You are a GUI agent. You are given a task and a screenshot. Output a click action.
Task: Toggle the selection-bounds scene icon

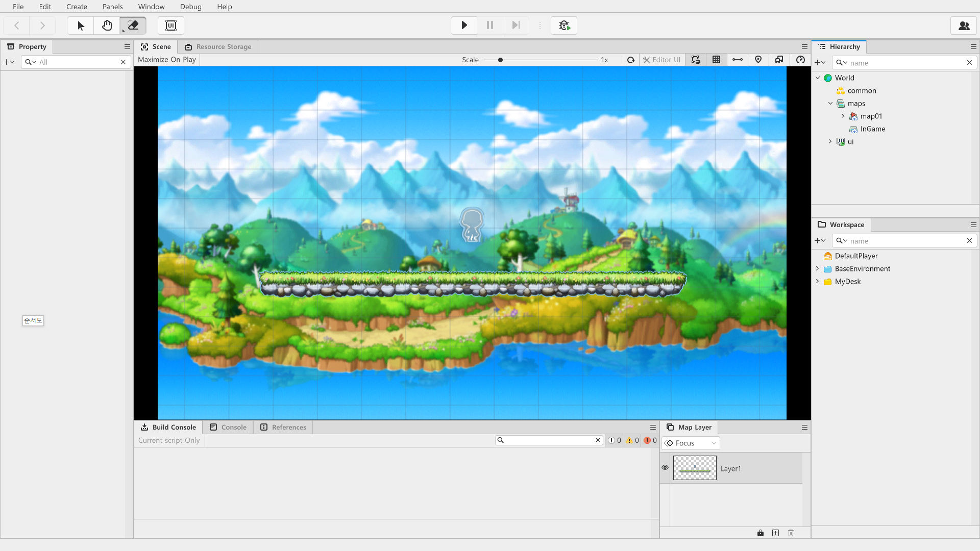[696, 60]
